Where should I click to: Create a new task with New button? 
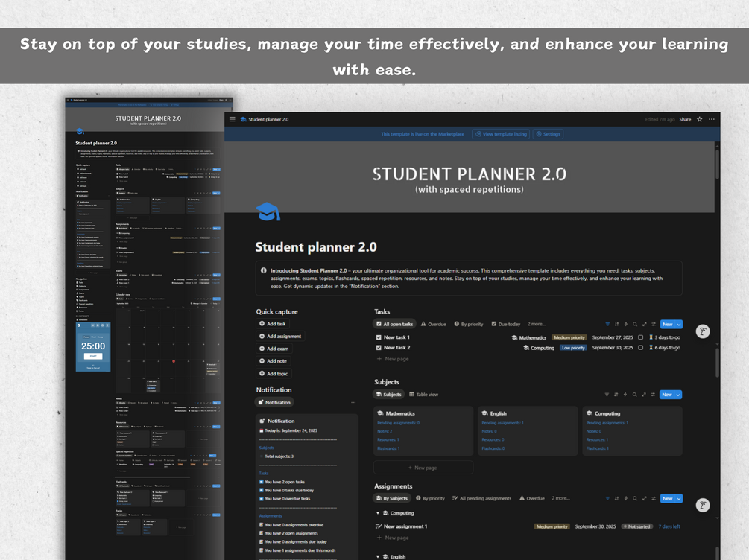667,324
